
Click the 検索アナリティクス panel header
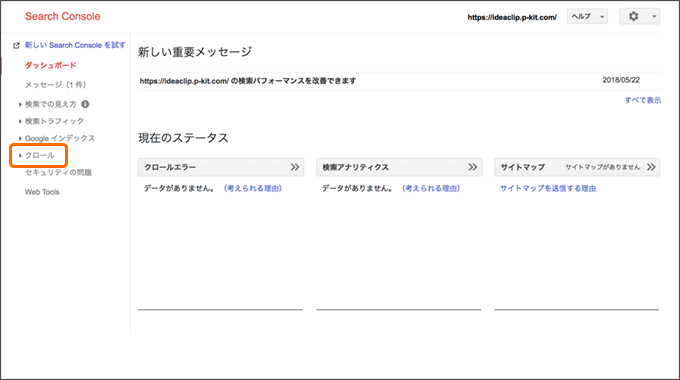click(x=399, y=167)
